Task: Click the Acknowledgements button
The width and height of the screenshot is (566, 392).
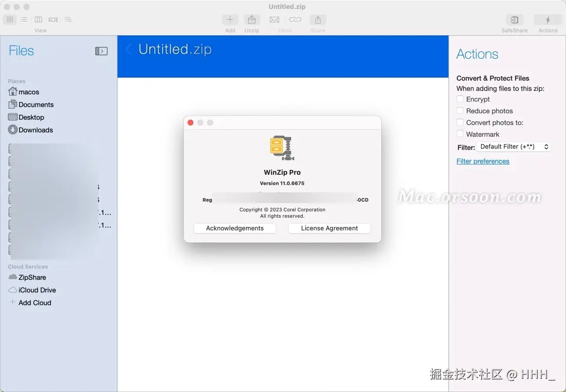Action: (x=234, y=228)
